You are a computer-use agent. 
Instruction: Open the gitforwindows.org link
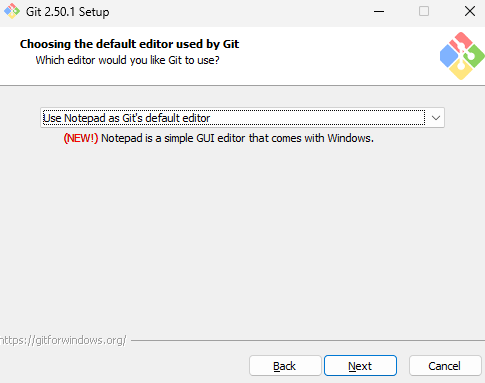click(63, 340)
